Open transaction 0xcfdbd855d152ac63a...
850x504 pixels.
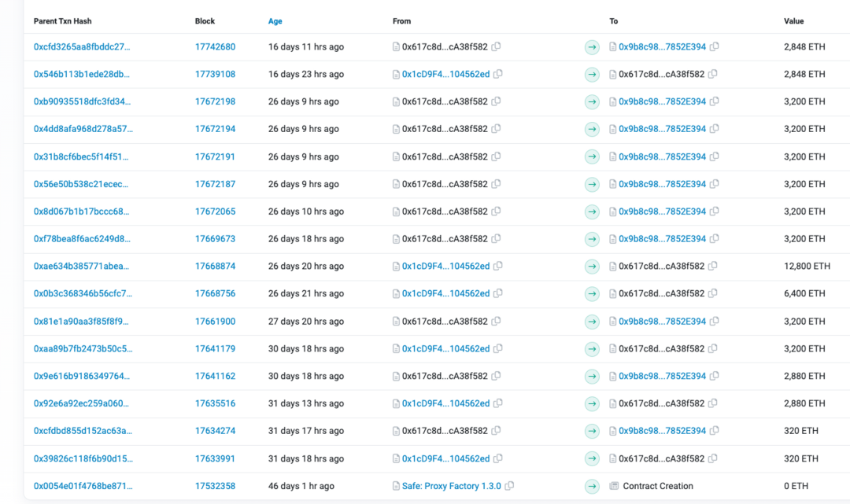(83, 430)
